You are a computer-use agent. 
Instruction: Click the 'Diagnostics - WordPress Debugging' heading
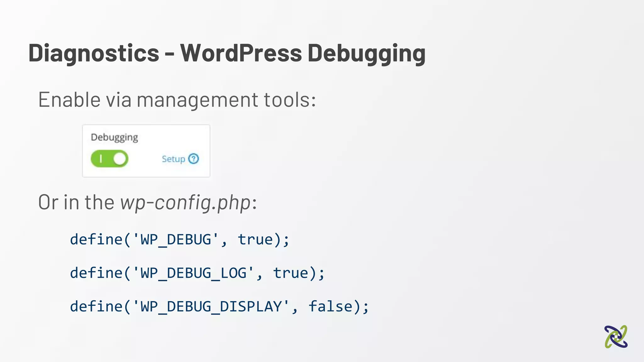(x=227, y=54)
